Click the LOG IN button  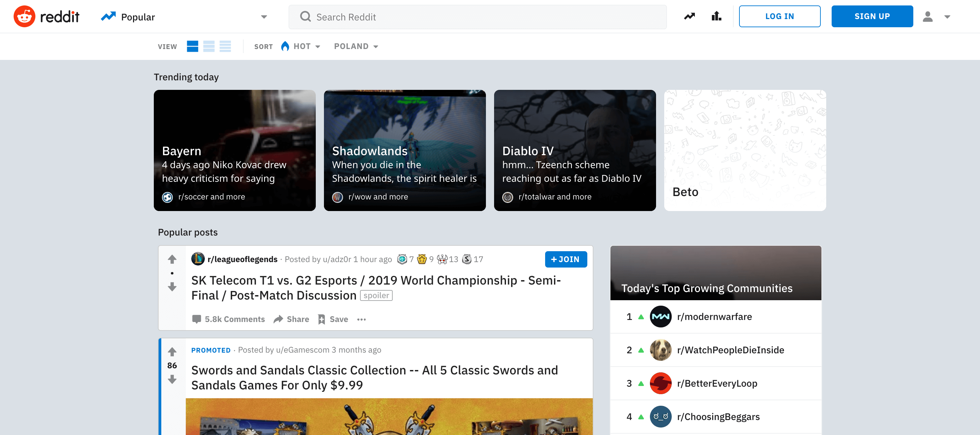click(780, 16)
